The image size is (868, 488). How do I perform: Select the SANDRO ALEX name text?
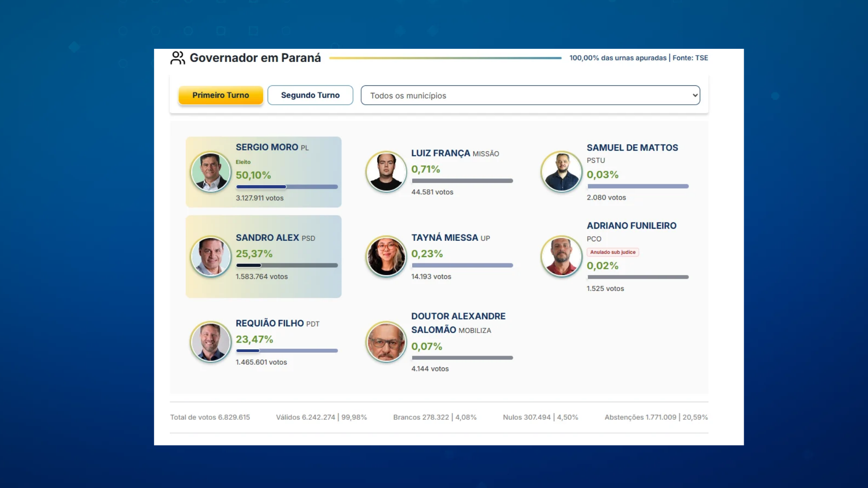[267, 238]
